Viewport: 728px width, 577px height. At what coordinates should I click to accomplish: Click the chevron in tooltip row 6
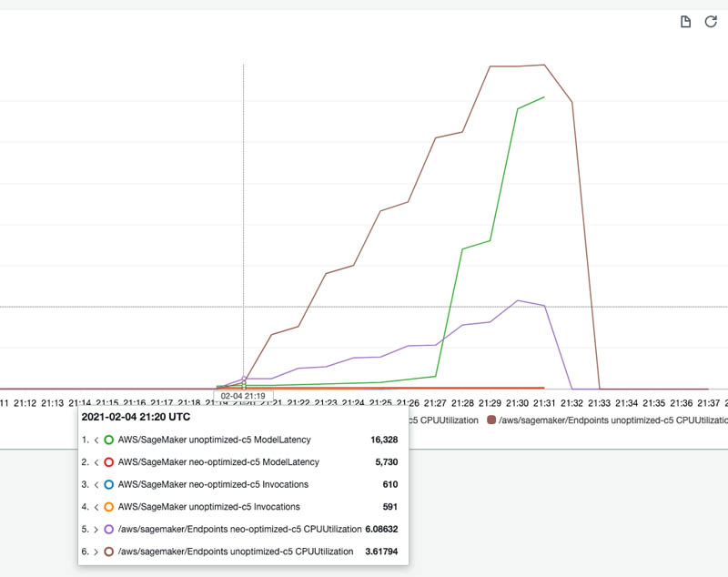96,552
